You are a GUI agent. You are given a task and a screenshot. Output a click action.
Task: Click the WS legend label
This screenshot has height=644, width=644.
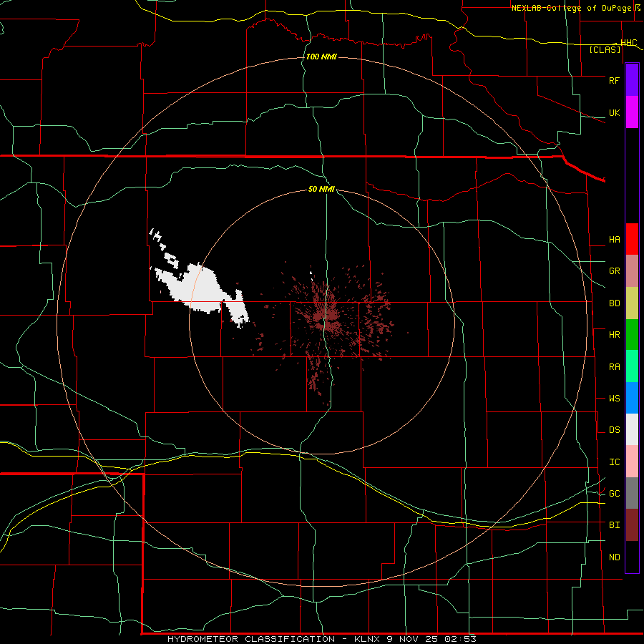pos(614,399)
